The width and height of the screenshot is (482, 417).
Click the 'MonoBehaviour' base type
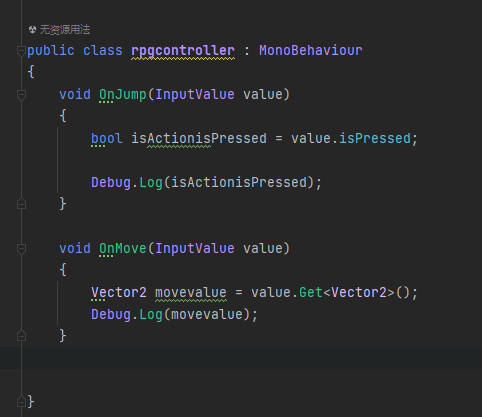click(x=311, y=51)
